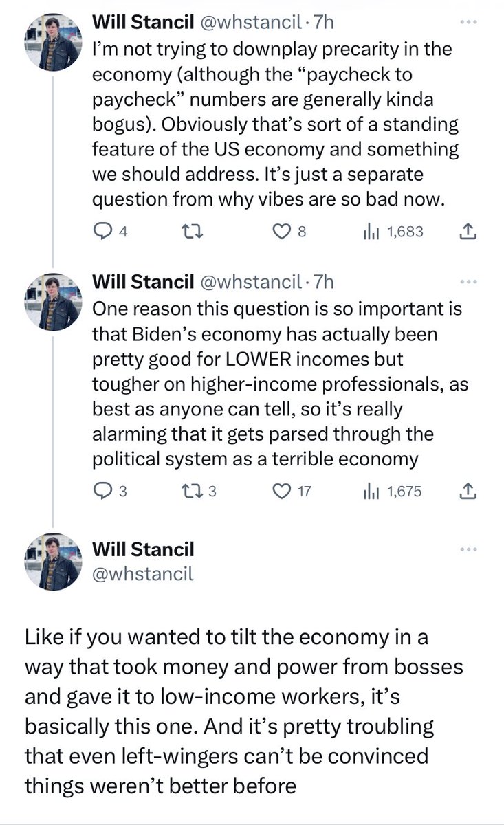View analytics showing 1,675 views
The width and height of the screenshot is (504, 825).
pyautogui.click(x=371, y=492)
